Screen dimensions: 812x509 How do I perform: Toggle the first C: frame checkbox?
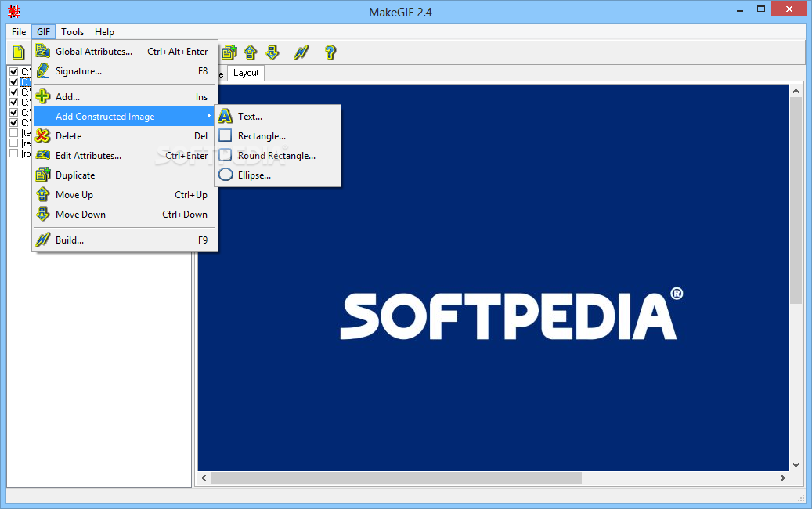coord(14,71)
